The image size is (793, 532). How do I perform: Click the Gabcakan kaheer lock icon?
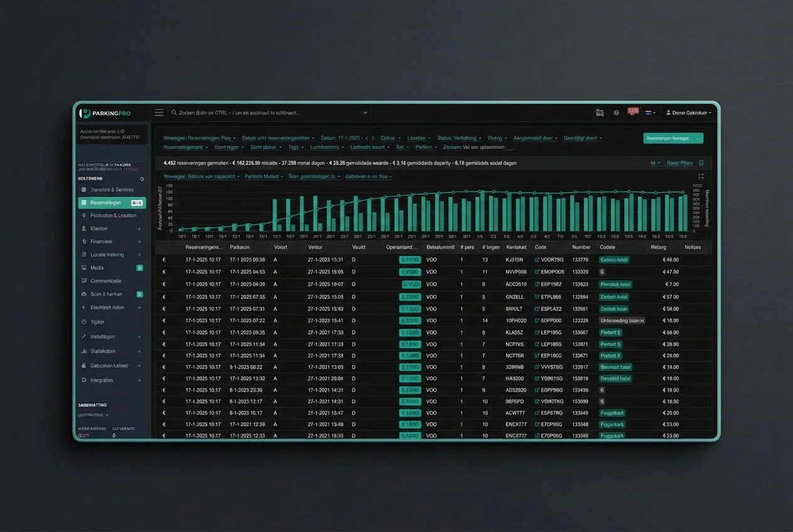pyautogui.click(x=84, y=366)
